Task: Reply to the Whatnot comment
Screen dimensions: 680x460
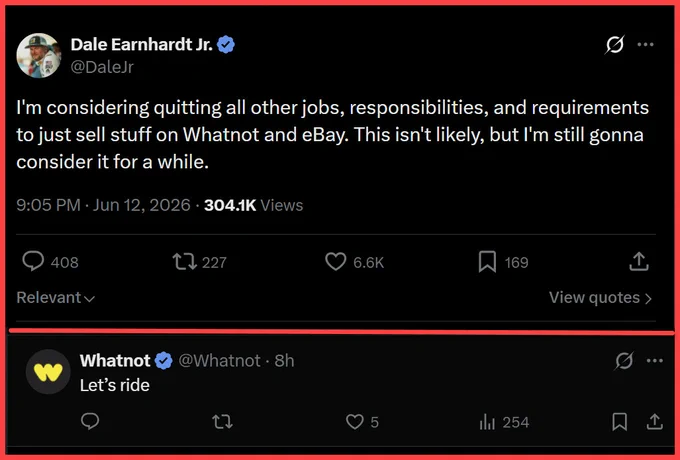Action: pyautogui.click(x=90, y=421)
